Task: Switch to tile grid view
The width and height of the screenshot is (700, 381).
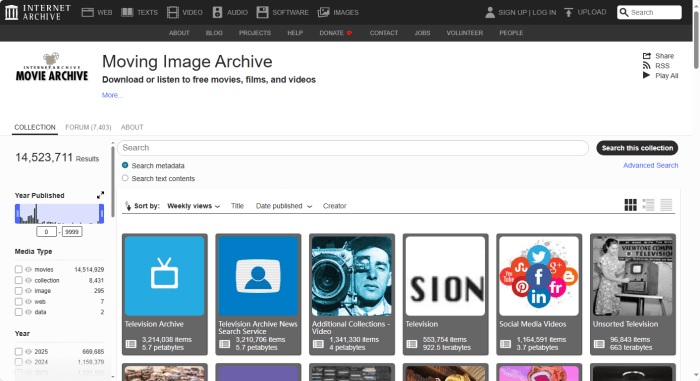Action: pyautogui.click(x=630, y=205)
